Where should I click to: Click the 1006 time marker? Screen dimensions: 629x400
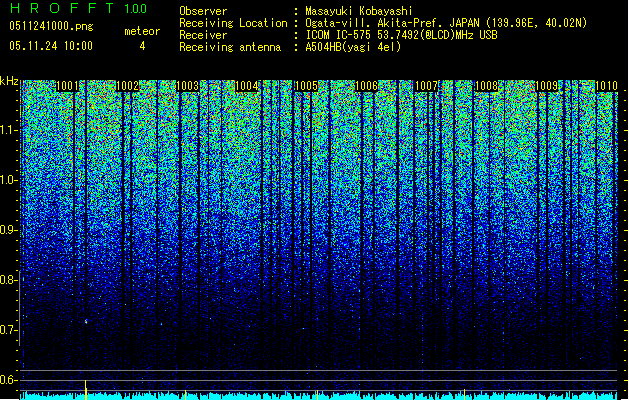pyautogui.click(x=367, y=86)
